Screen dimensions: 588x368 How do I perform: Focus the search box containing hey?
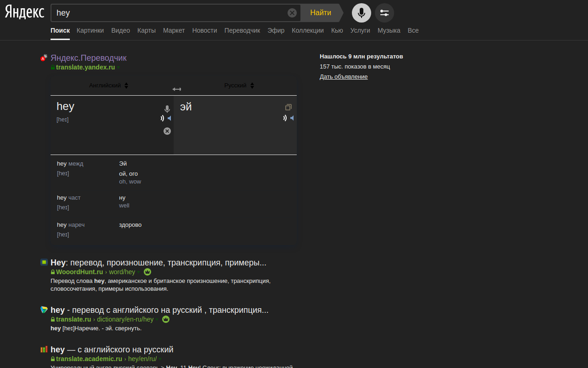tap(170, 13)
